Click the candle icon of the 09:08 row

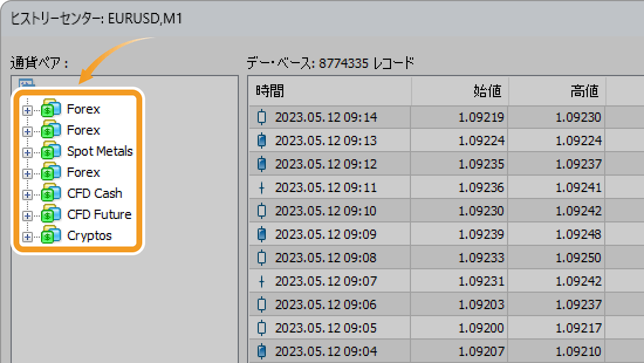click(262, 258)
